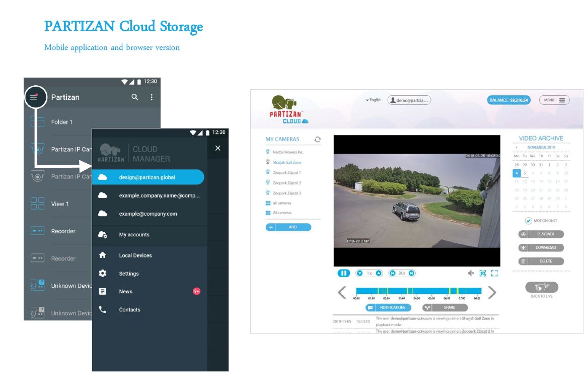Take a snapshot with the camera icon
Viewport: 588px width, 390px height.
(483, 273)
